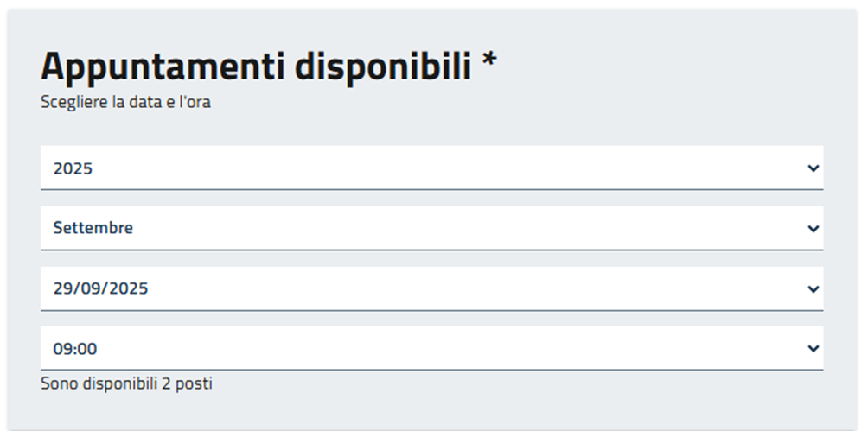Open the year dropdown showing 2025
868x431 pixels.
(x=431, y=168)
